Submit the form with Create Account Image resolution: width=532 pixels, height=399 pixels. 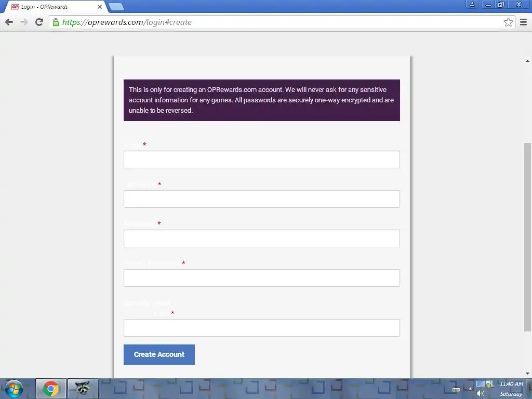159,354
